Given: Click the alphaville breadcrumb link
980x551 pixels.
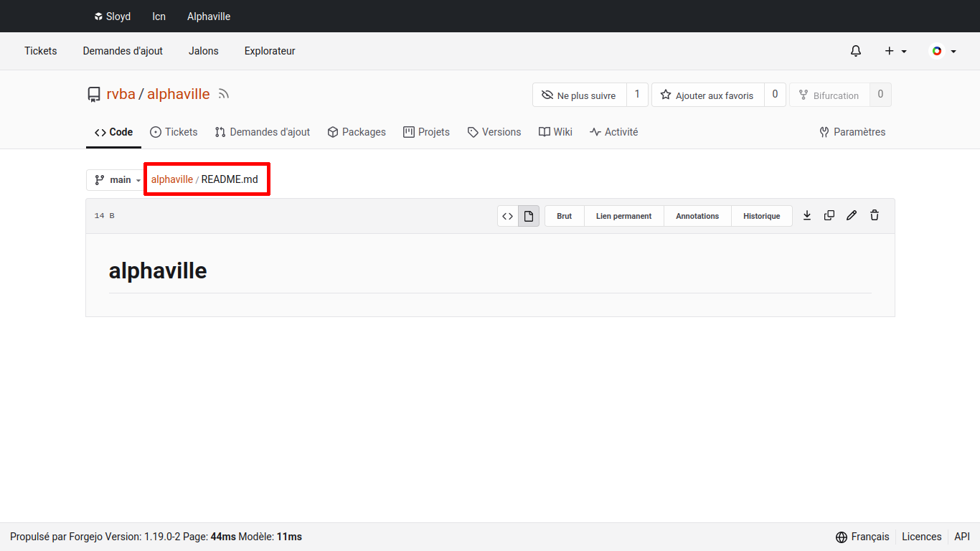Looking at the screenshot, I should tap(171, 179).
